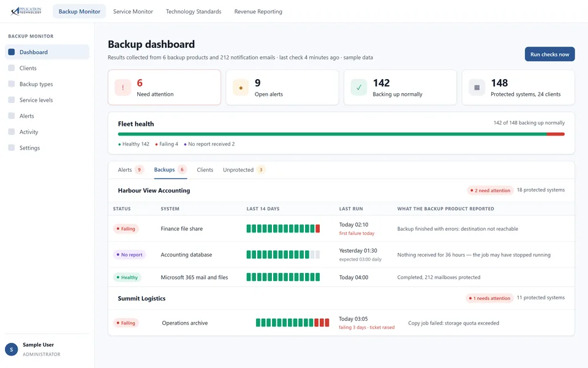Screen dimensions: 588x368
Task: Click the Accounting database system name
Action: click(x=186, y=255)
